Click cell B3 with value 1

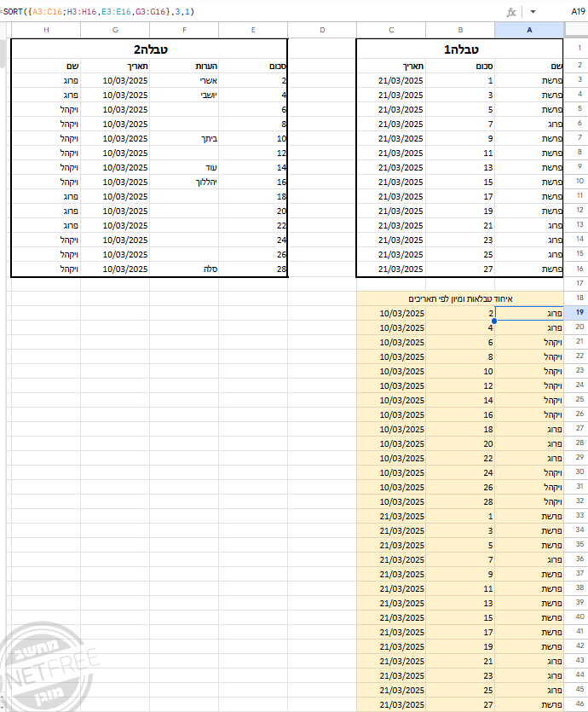[460, 81]
